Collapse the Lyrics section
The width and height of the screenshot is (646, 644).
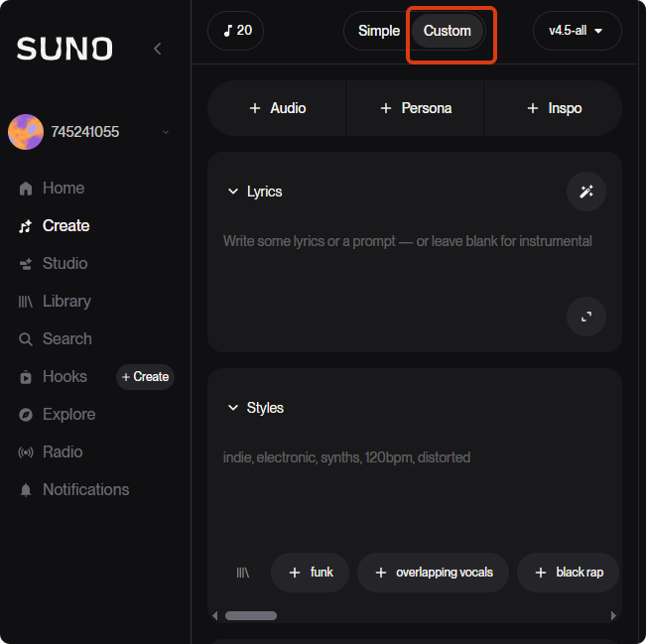(233, 192)
